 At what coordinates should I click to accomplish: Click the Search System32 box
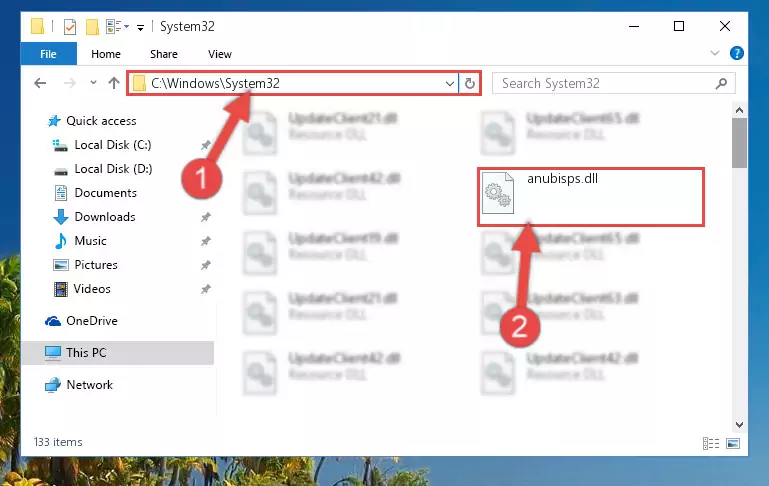tap(614, 83)
